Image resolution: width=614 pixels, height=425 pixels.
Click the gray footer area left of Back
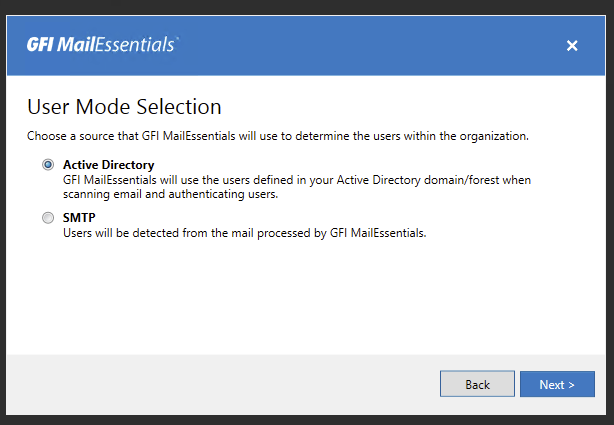point(220,384)
